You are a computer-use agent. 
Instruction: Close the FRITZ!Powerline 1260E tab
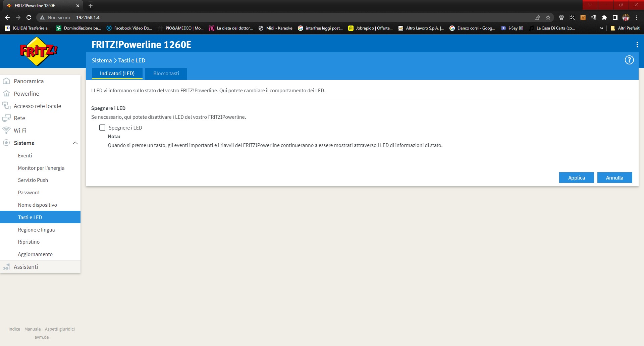click(x=78, y=6)
